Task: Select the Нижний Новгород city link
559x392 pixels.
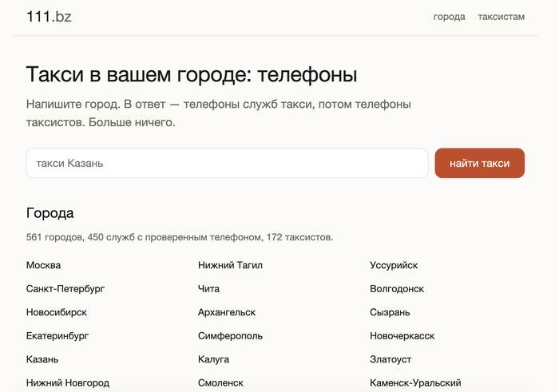Action: [68, 382]
